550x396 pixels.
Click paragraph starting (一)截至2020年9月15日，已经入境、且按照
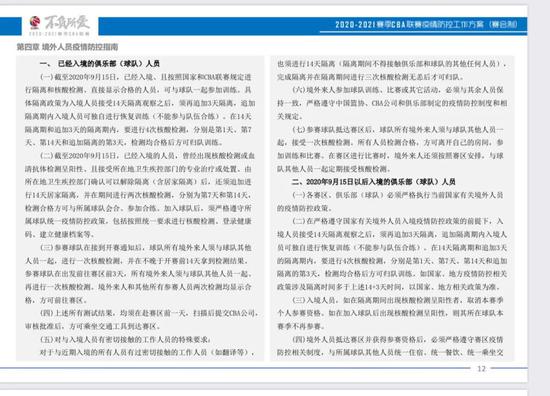[139, 110]
